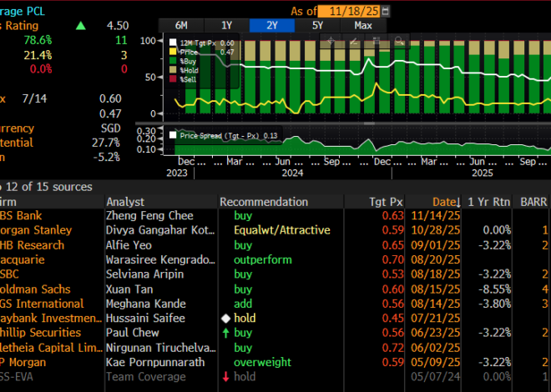Image resolution: width=551 pixels, height=392 pixels.
Task: Click analyst Meghana Kande
Action: point(146,304)
